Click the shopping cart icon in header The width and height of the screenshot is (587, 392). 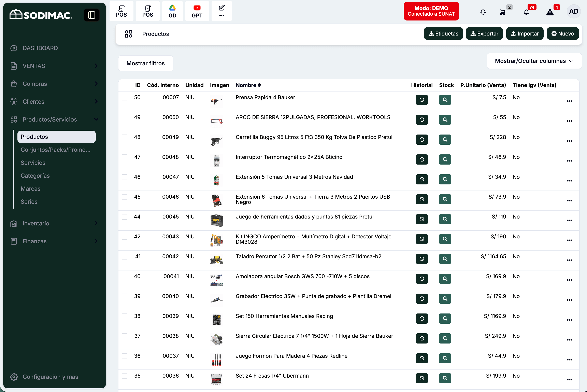coord(502,12)
